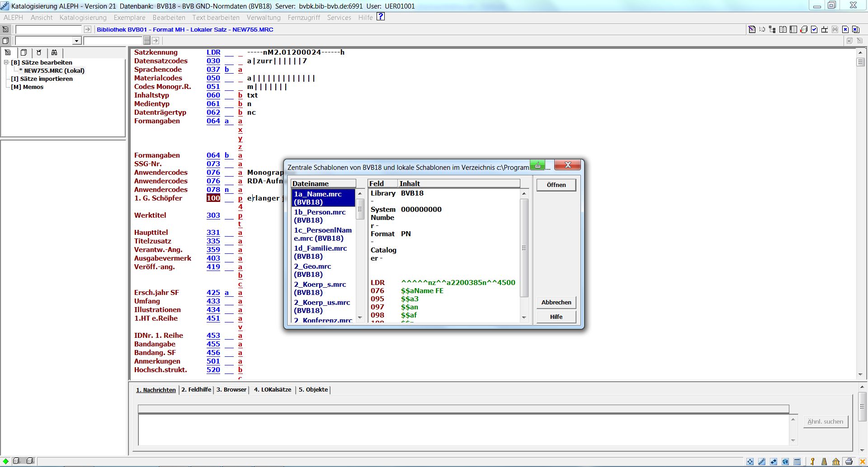868x467 pixels.
Task: Click the open book icon in toolbar
Action: point(783,29)
